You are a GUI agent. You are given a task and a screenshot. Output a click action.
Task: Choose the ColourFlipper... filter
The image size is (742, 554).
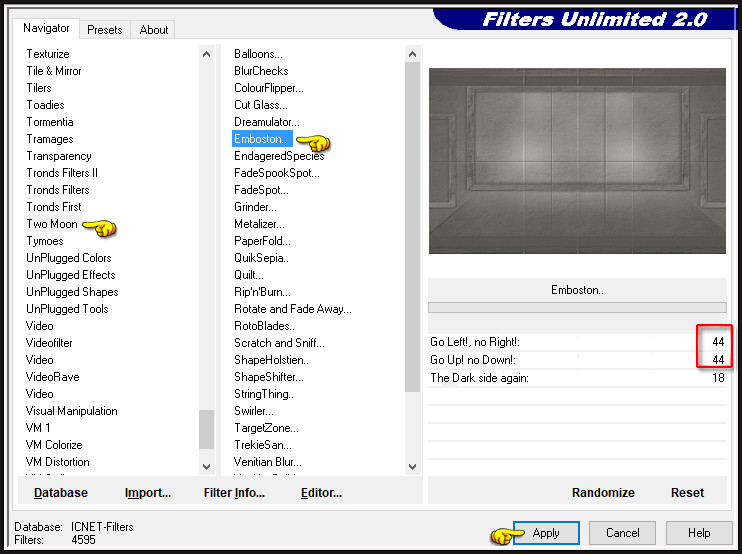pos(269,88)
